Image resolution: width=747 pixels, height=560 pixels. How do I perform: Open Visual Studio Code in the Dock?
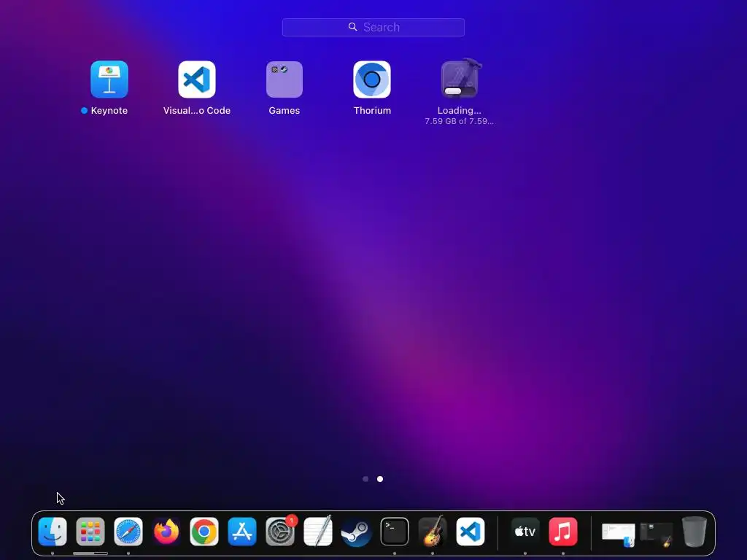[x=471, y=532]
